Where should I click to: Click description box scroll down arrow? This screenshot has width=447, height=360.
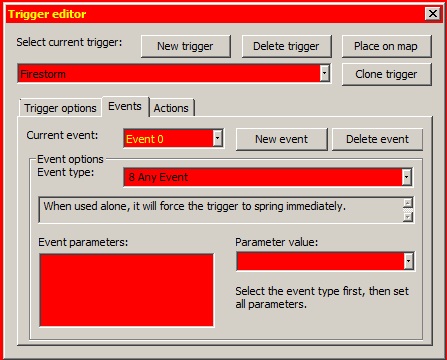[408, 217]
